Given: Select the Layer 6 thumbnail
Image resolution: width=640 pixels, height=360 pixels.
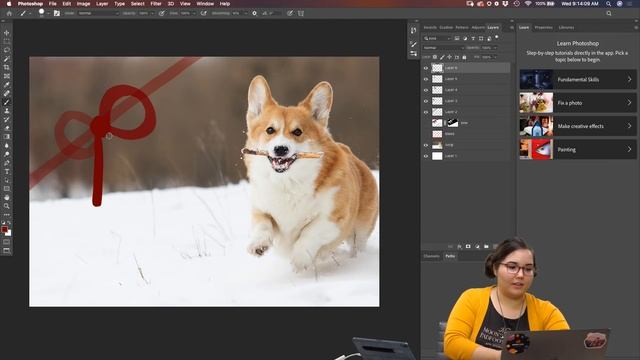Looking at the screenshot, I should (437, 68).
